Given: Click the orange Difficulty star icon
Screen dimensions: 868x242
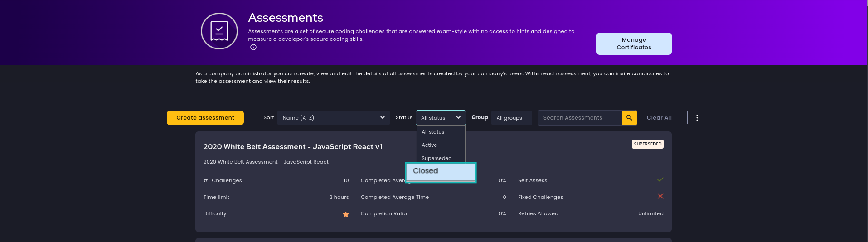Looking at the screenshot, I should [346, 214].
